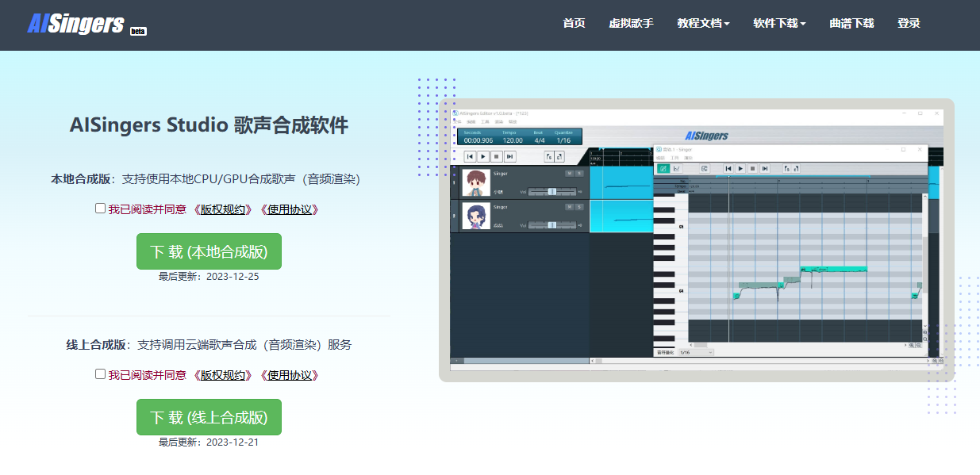Image resolution: width=980 pixels, height=475 pixels.
Task: Open the 版权规约 link under 线上合成版
Action: [223, 375]
